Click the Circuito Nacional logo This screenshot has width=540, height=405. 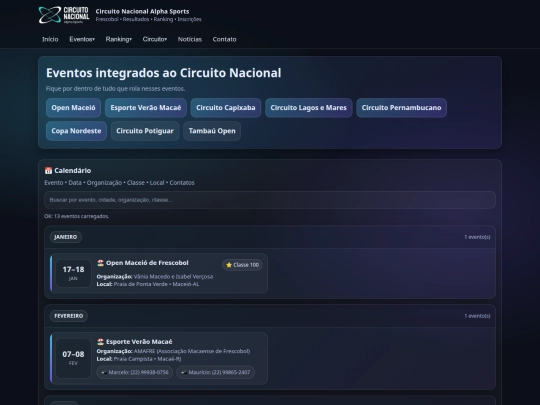pos(64,15)
